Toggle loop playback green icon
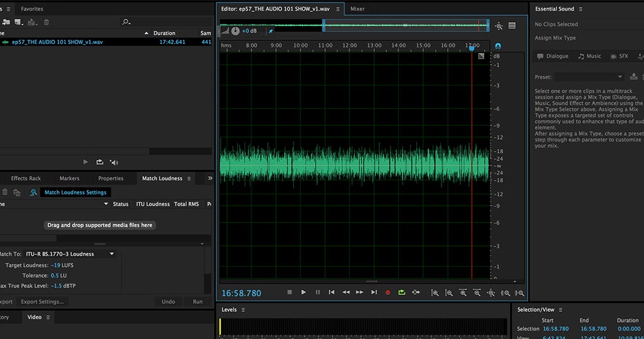Screen dimensions: 644x339 point(402,292)
